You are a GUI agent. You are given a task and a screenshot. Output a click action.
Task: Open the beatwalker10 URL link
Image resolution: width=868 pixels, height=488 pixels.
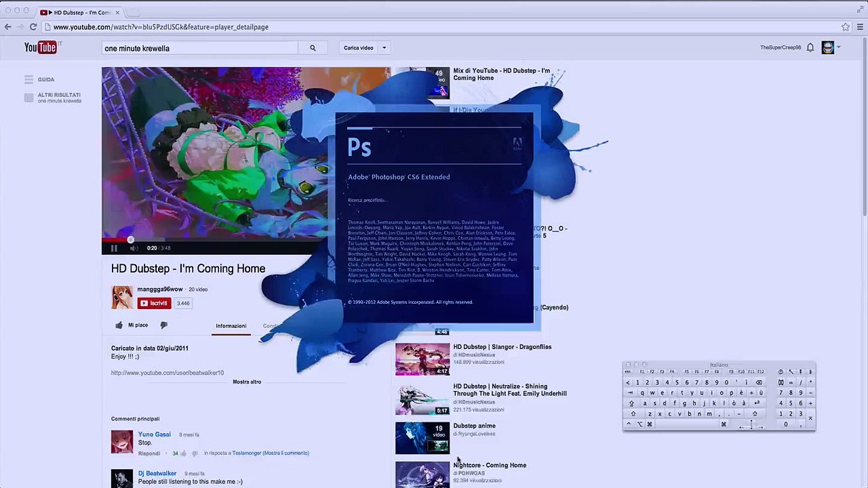pyautogui.click(x=167, y=373)
